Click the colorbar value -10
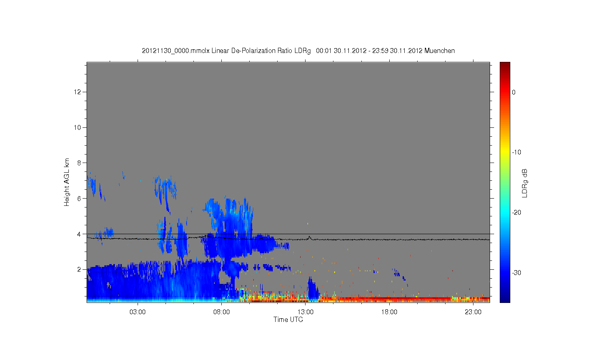The height and width of the screenshot is (364, 607). (516, 152)
